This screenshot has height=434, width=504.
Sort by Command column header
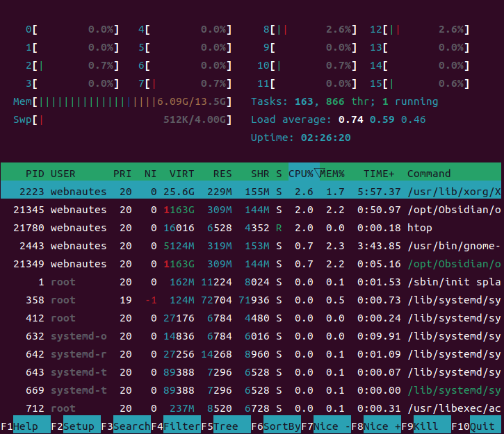tap(429, 174)
